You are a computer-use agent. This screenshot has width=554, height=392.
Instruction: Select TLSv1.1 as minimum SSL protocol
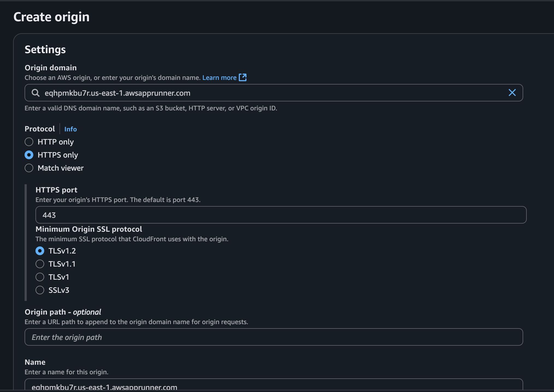pyautogui.click(x=40, y=264)
